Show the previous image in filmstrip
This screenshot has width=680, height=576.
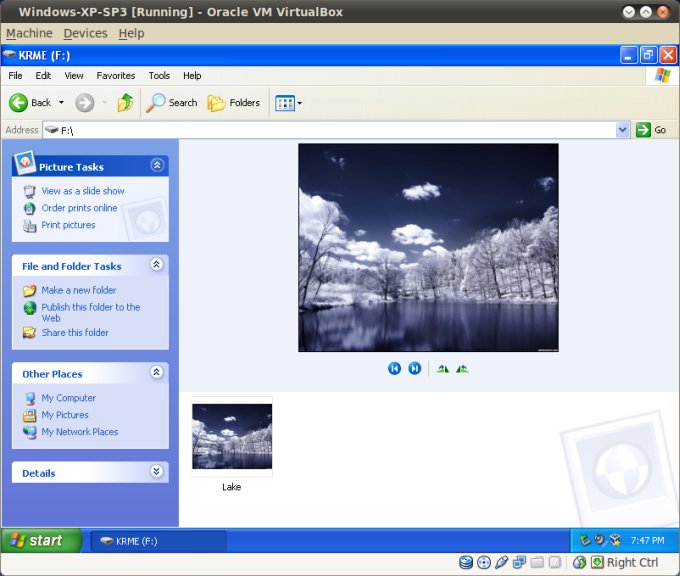394,368
